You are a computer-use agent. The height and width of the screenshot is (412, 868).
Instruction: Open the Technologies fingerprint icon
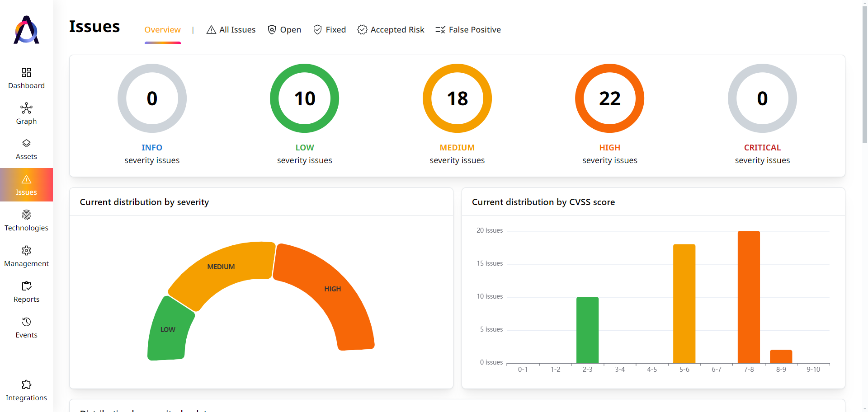point(26,215)
